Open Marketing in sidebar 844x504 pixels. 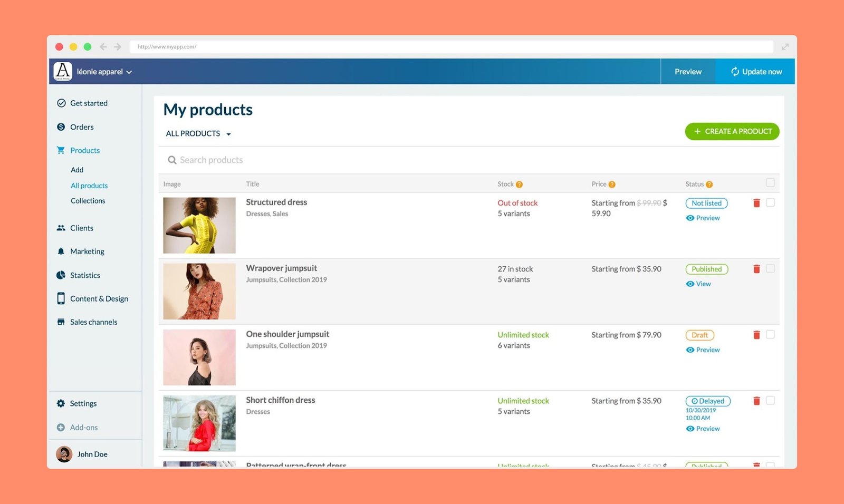point(87,251)
